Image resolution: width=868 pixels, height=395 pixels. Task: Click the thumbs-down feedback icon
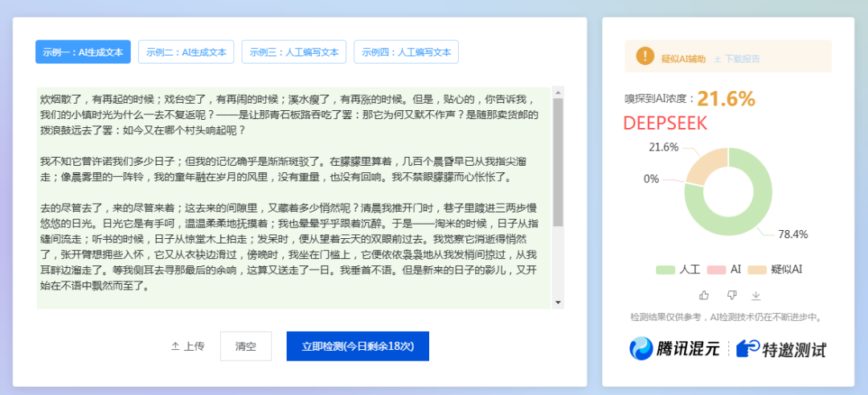pyautogui.click(x=732, y=295)
